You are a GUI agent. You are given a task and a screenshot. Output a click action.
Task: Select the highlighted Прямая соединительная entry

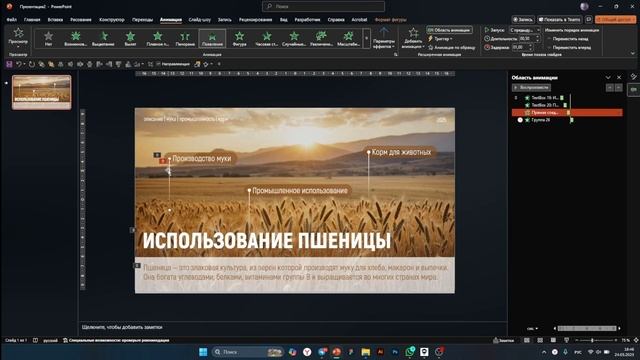tap(567, 112)
